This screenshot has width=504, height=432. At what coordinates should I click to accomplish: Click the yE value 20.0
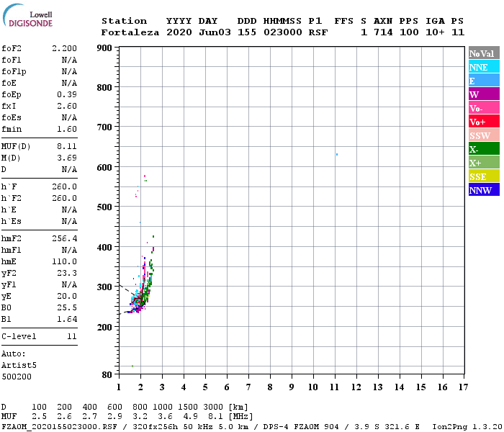pyautogui.click(x=67, y=296)
